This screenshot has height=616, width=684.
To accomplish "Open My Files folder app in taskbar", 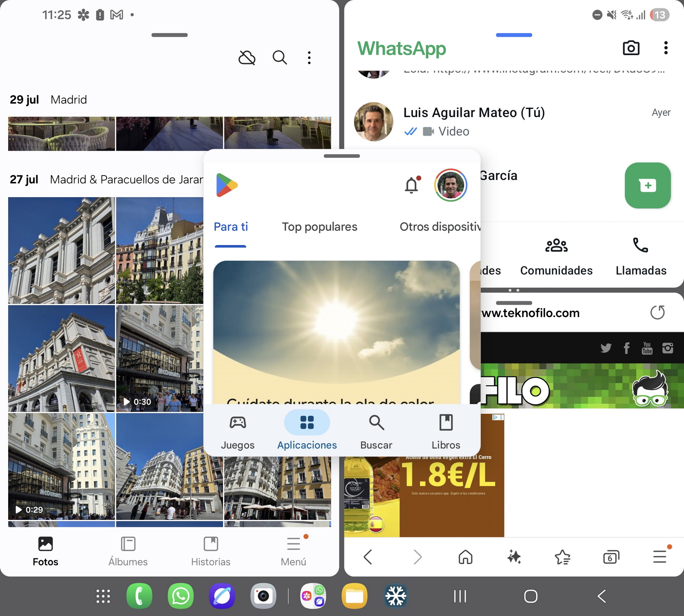I will click(354, 596).
